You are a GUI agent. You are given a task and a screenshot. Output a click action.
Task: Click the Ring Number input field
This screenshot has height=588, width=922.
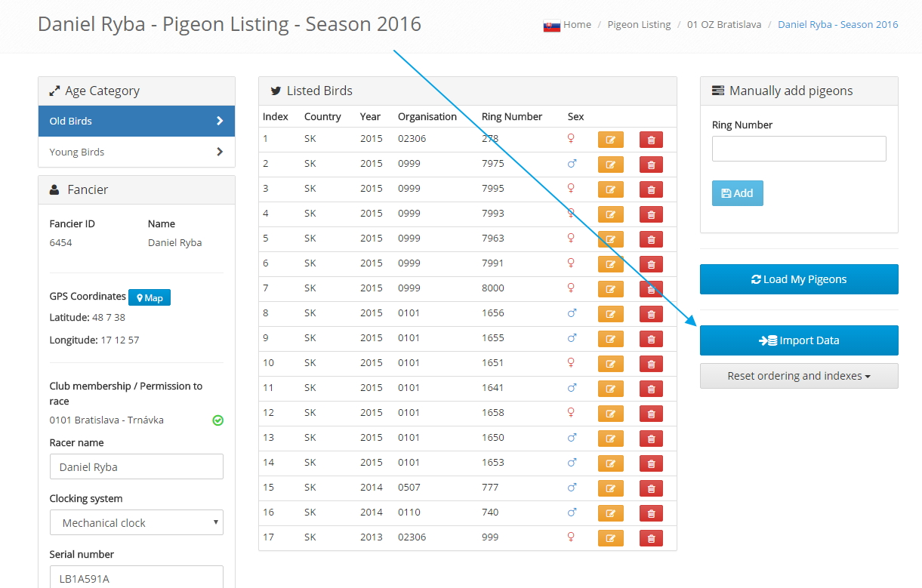[799, 149]
